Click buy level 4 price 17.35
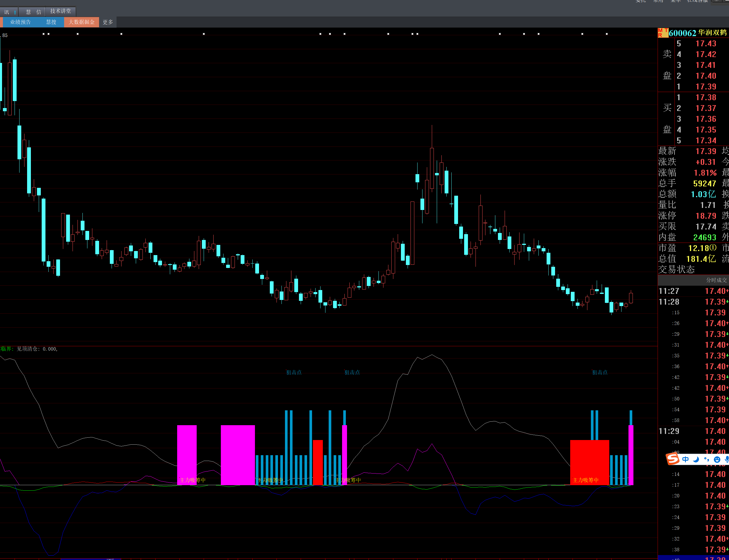The width and height of the screenshot is (729, 560). 706,130
